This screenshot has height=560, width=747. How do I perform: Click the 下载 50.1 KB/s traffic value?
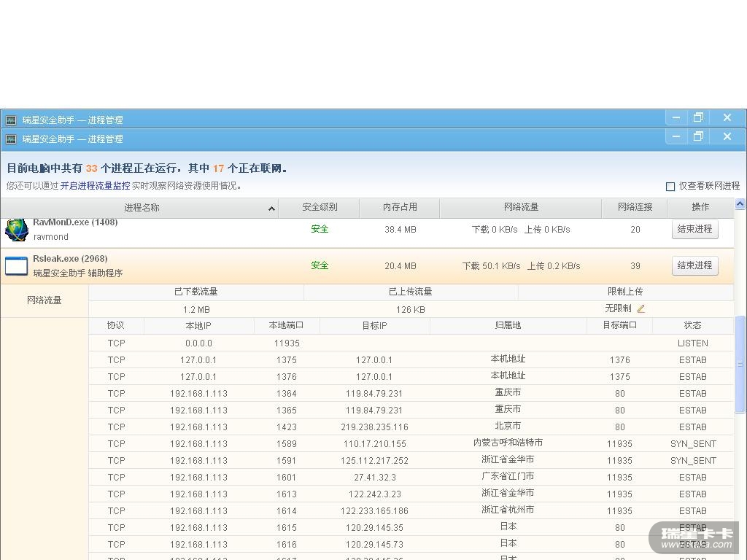click(491, 266)
